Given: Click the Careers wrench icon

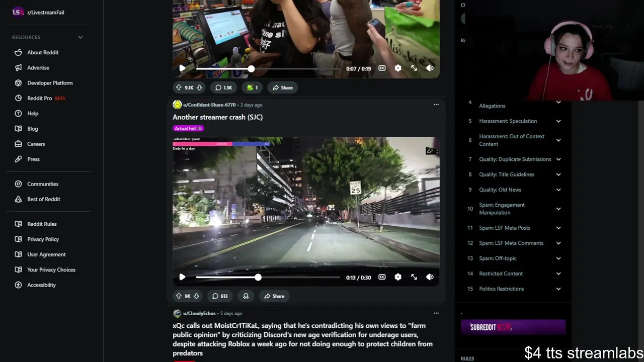Looking at the screenshot, I should click(19, 144).
